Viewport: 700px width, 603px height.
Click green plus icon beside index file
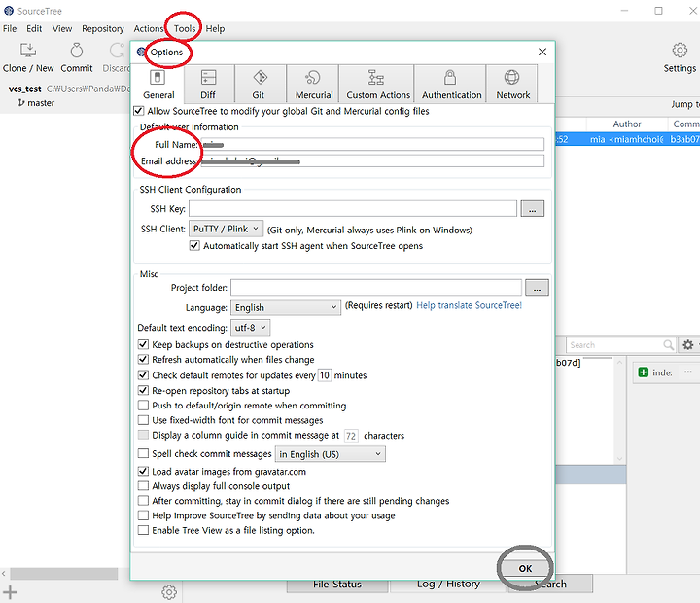(x=643, y=372)
